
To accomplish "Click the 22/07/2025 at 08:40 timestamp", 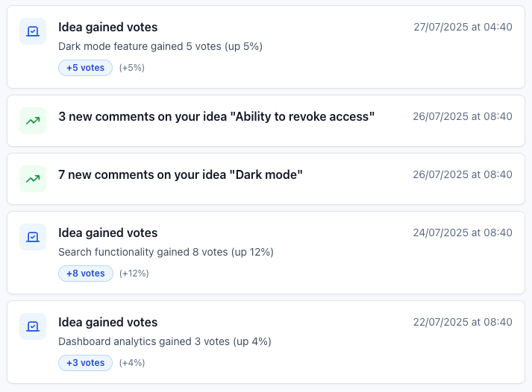I will coord(463,322).
